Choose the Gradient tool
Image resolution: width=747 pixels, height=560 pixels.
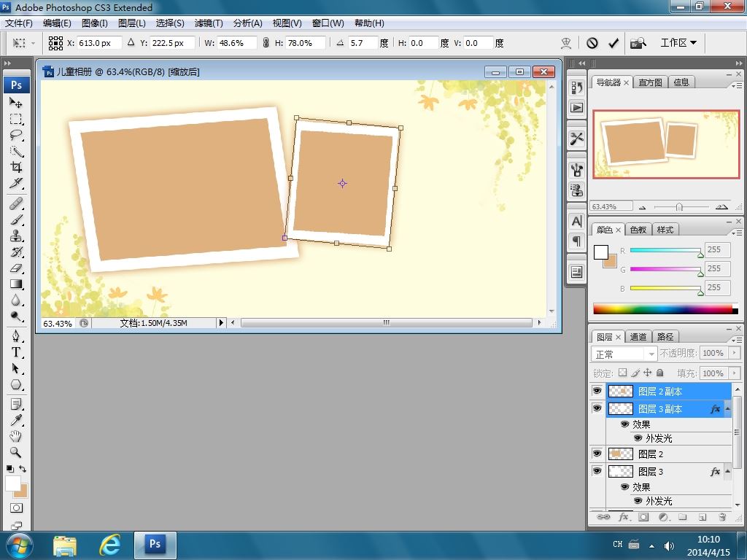tap(16, 284)
